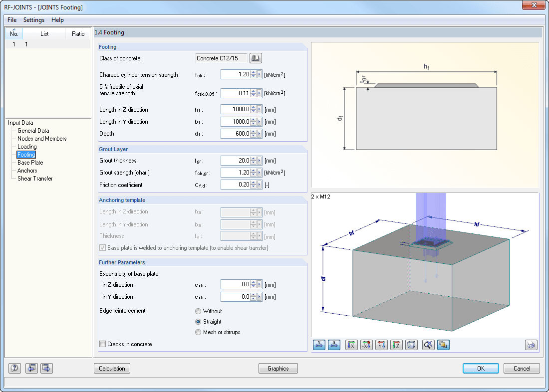Image resolution: width=549 pixels, height=392 pixels.
Task: Open arrow list beside Grout thickness field
Action: pyautogui.click(x=260, y=160)
